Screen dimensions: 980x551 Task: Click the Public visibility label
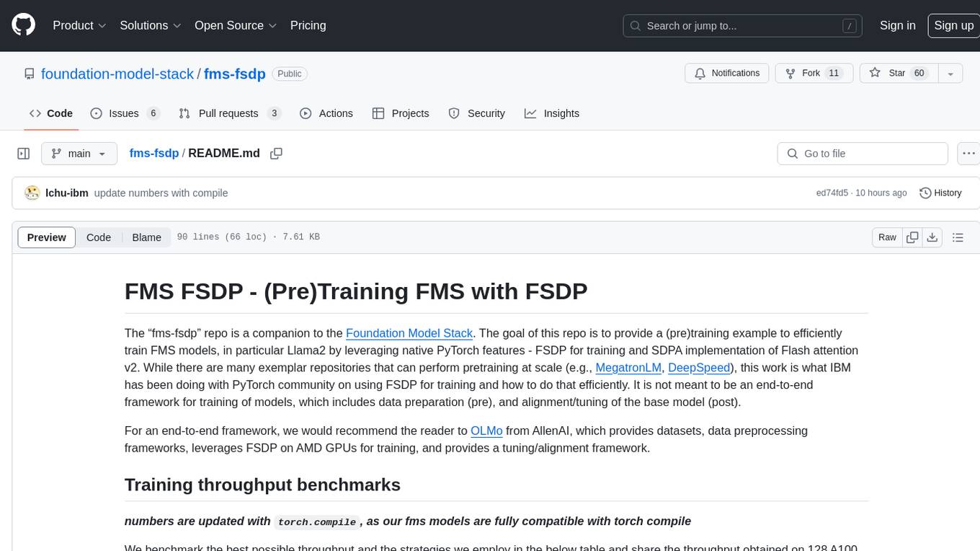coord(290,74)
